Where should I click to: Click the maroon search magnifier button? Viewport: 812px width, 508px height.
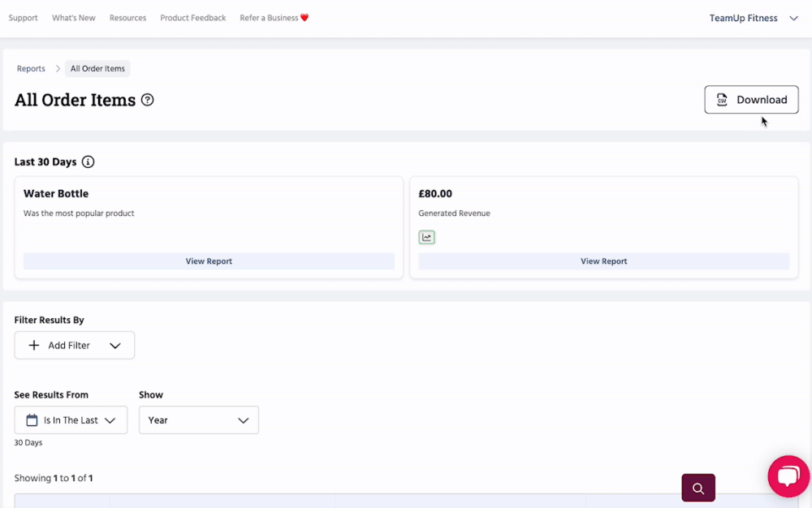(698, 488)
